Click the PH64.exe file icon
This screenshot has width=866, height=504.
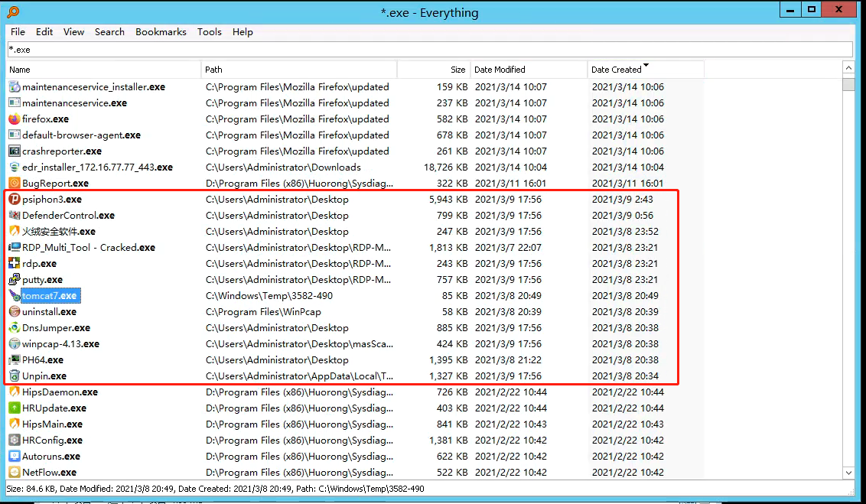14,360
